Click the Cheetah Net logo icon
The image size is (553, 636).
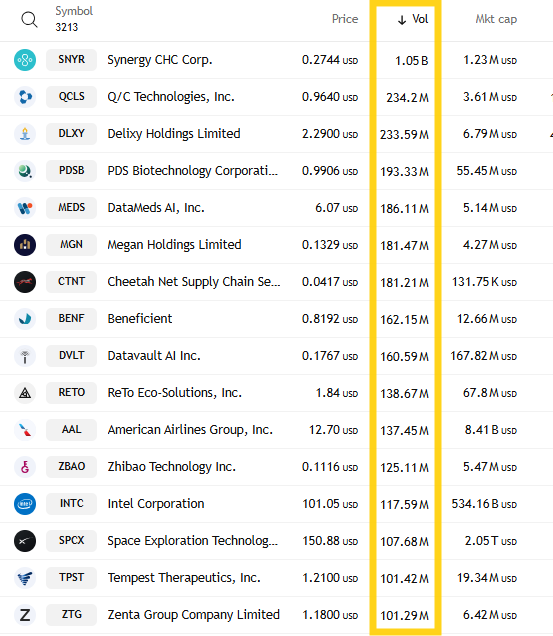point(25,282)
